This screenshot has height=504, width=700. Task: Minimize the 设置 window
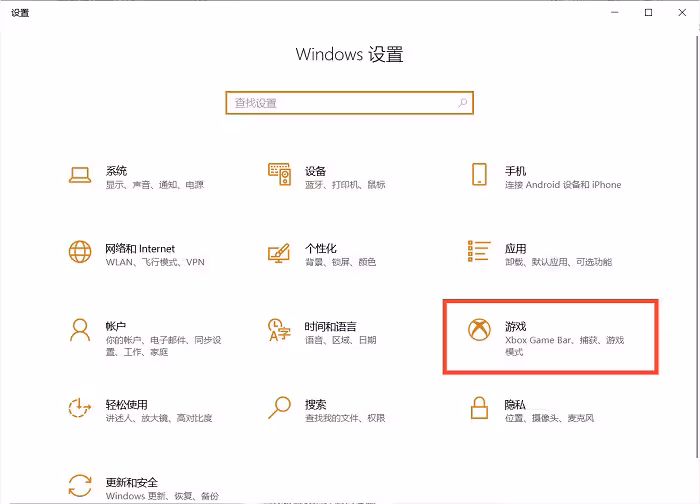click(615, 12)
